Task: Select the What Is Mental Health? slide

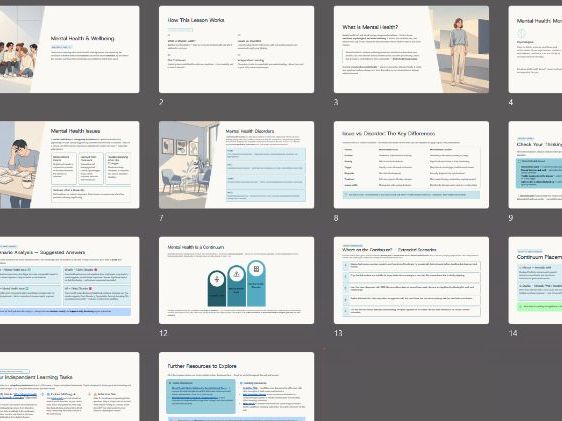Action: tap(411, 49)
